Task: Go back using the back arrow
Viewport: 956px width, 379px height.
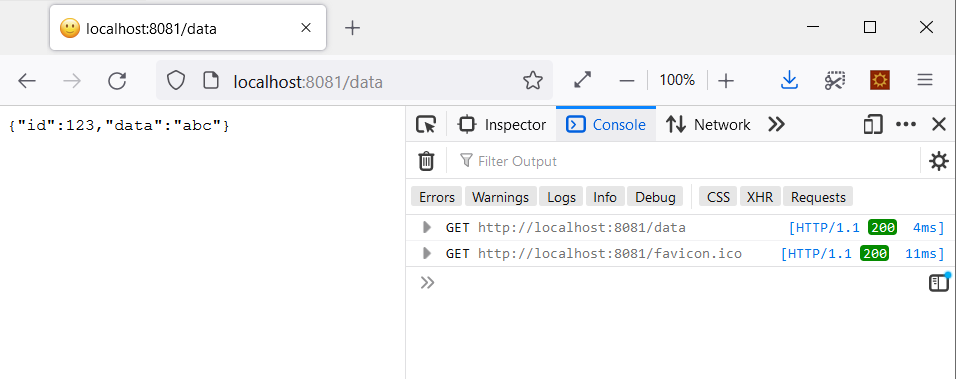Action: [27, 80]
